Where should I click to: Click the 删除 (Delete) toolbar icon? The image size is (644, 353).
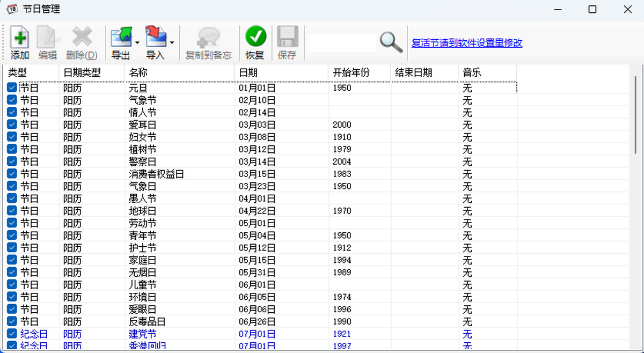click(82, 39)
